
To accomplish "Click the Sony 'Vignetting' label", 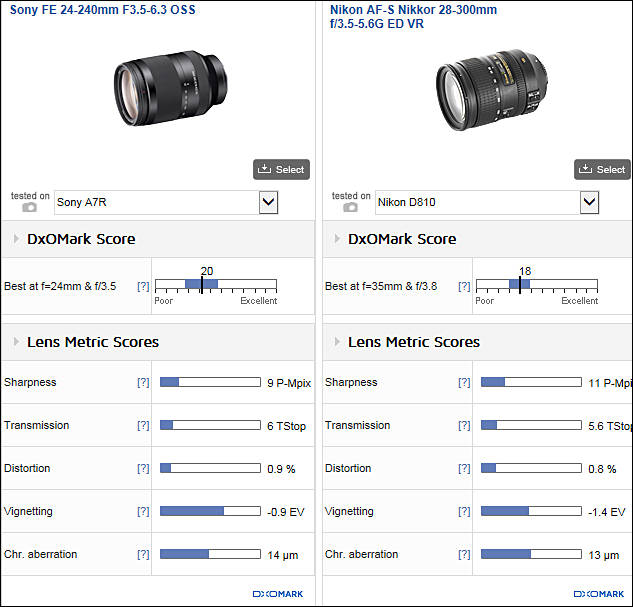I will (28, 511).
